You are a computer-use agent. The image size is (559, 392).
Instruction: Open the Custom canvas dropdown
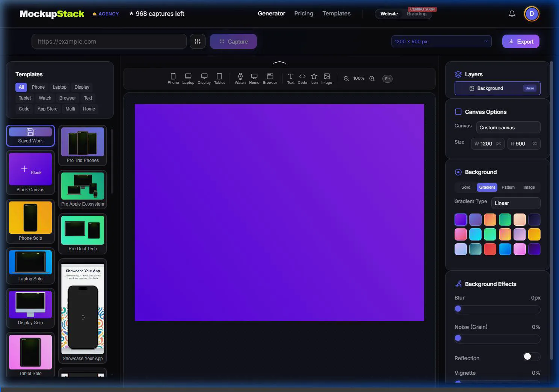[508, 127]
